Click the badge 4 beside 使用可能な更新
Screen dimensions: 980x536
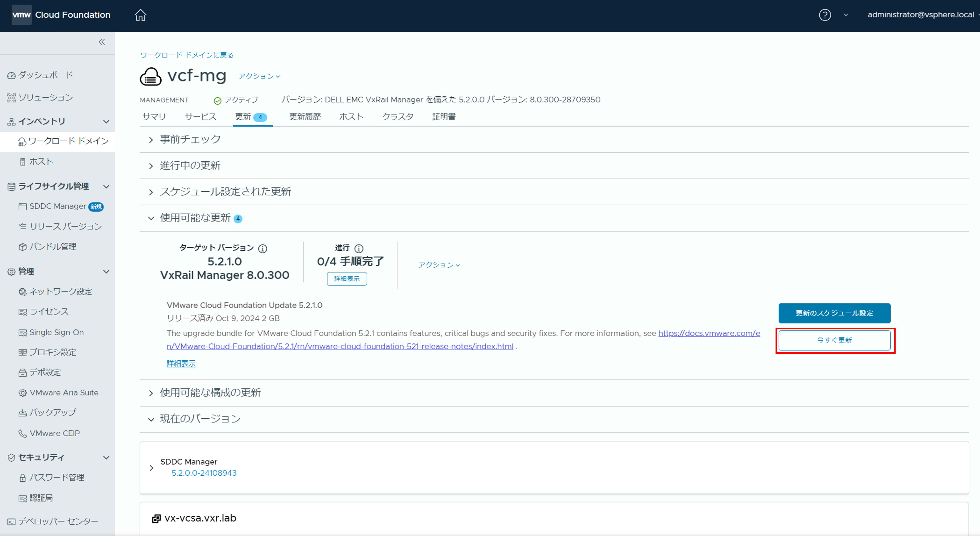tap(238, 219)
